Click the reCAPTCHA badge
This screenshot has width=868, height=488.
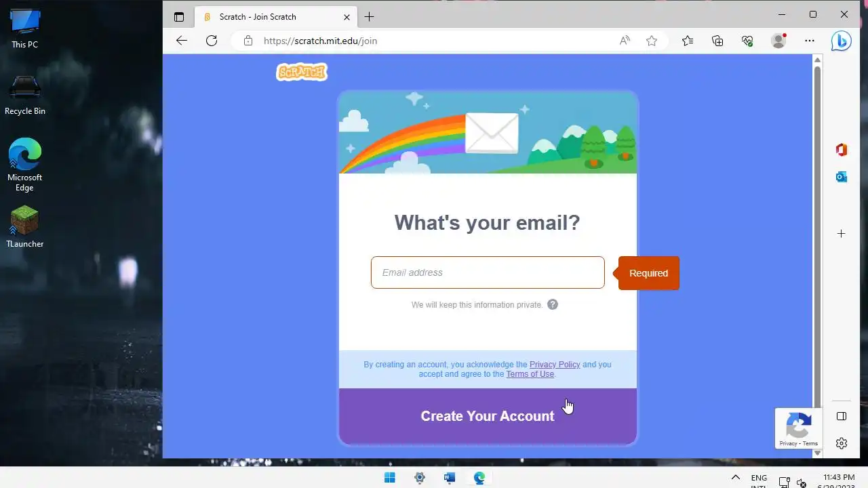coord(799,428)
